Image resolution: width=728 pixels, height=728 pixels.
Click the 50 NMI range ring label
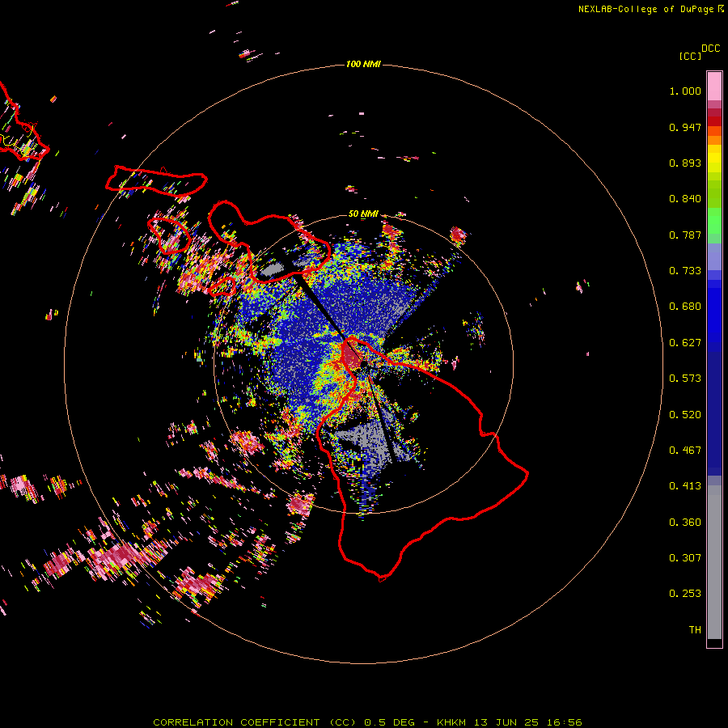(363, 214)
